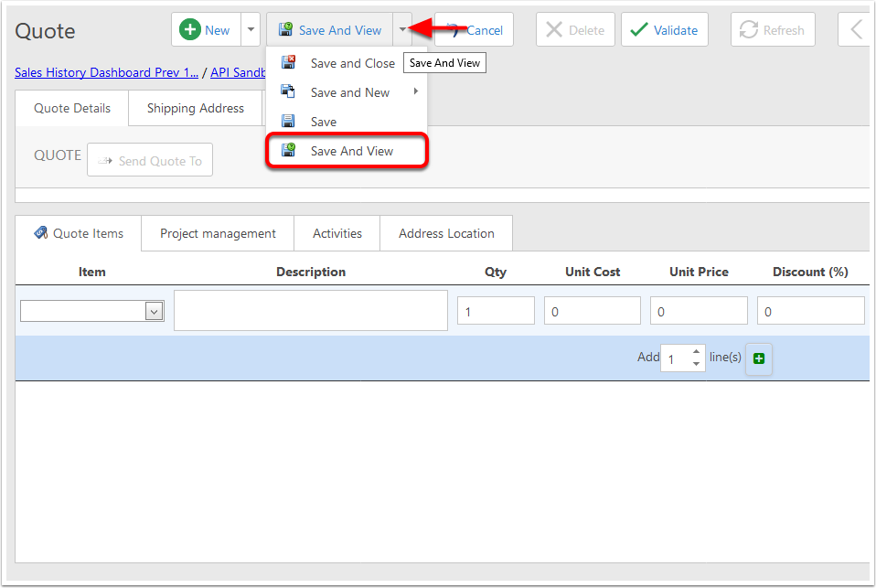Image resolution: width=876 pixels, height=588 pixels.
Task: Click the Save And View toolbar disk icon
Action: coord(285,29)
